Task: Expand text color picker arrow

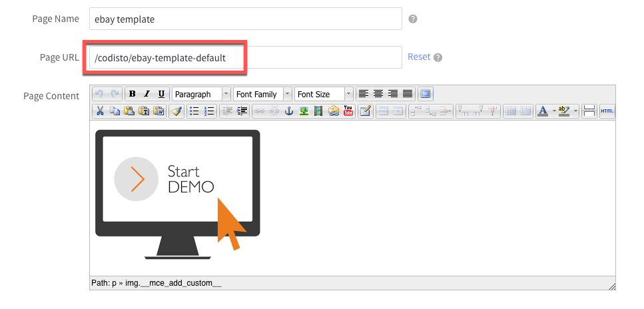Action: [x=554, y=111]
